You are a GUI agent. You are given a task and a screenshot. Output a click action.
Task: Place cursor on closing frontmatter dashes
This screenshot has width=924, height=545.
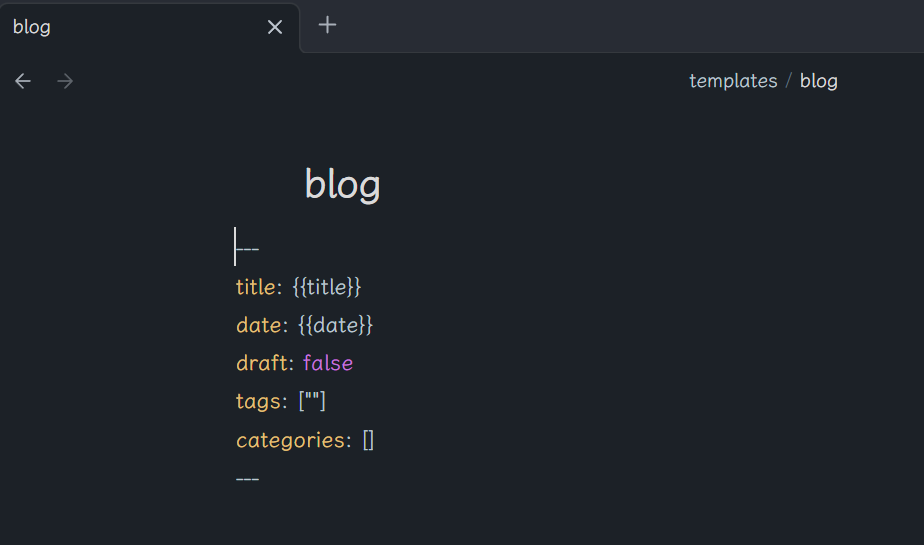248,479
